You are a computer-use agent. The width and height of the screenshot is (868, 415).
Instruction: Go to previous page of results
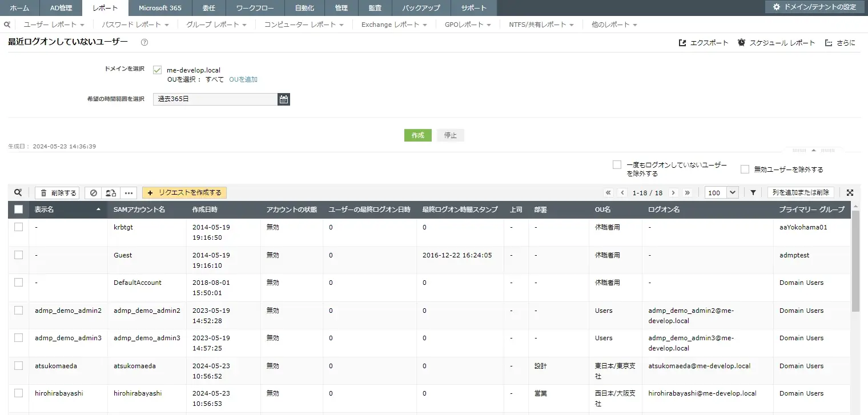pos(622,193)
